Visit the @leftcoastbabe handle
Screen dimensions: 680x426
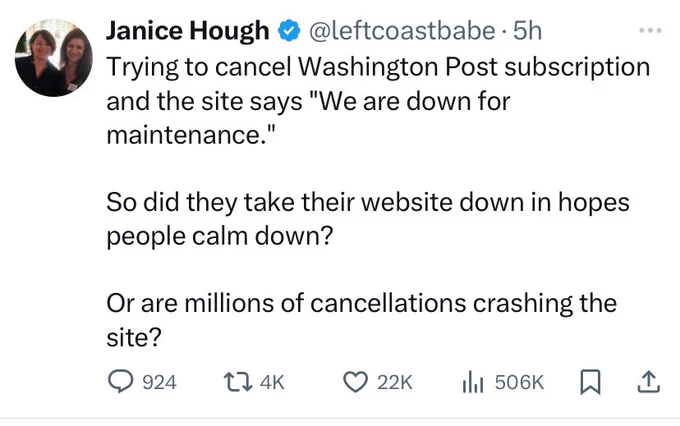tap(402, 31)
